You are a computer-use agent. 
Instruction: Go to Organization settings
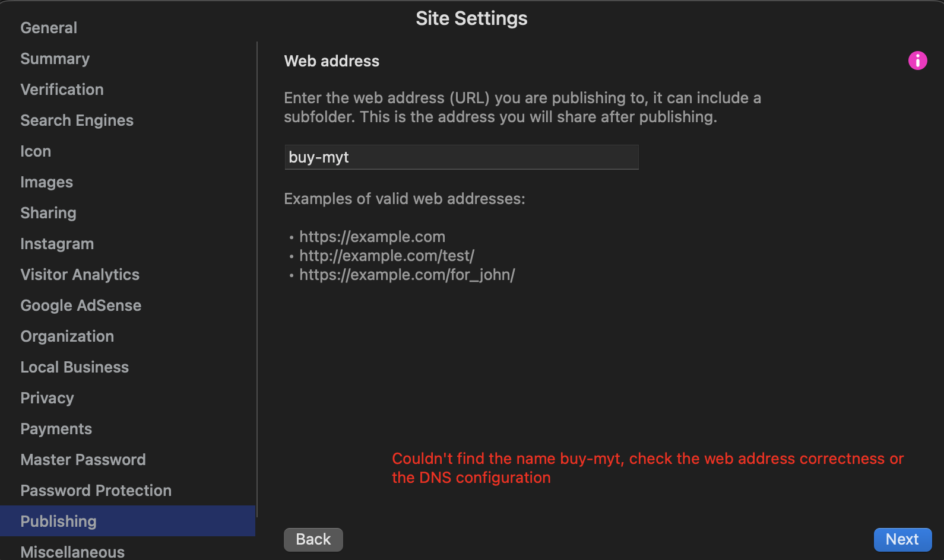pyautogui.click(x=67, y=336)
